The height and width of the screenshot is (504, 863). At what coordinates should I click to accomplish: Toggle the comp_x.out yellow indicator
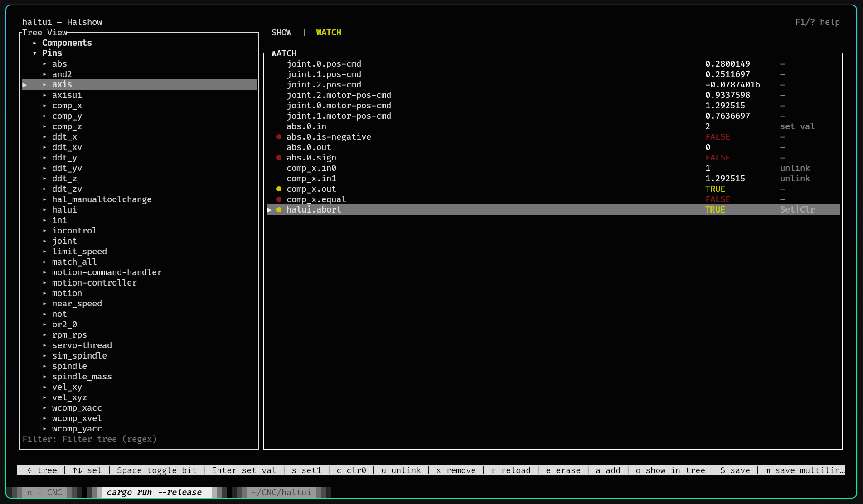click(279, 189)
